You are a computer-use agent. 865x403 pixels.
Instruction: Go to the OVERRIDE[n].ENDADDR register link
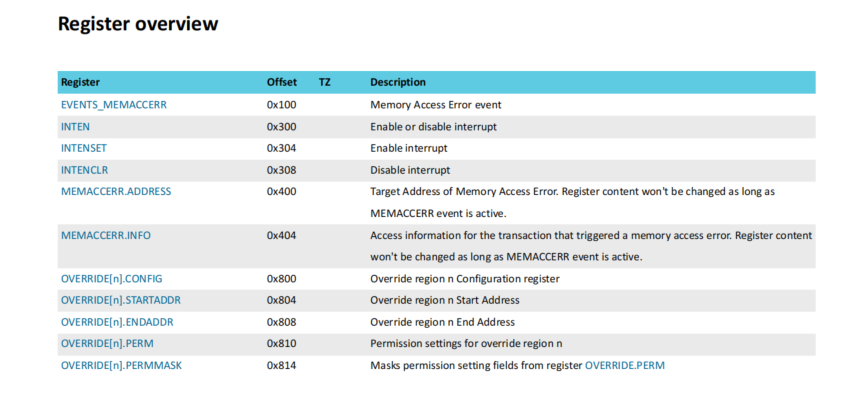(x=118, y=322)
